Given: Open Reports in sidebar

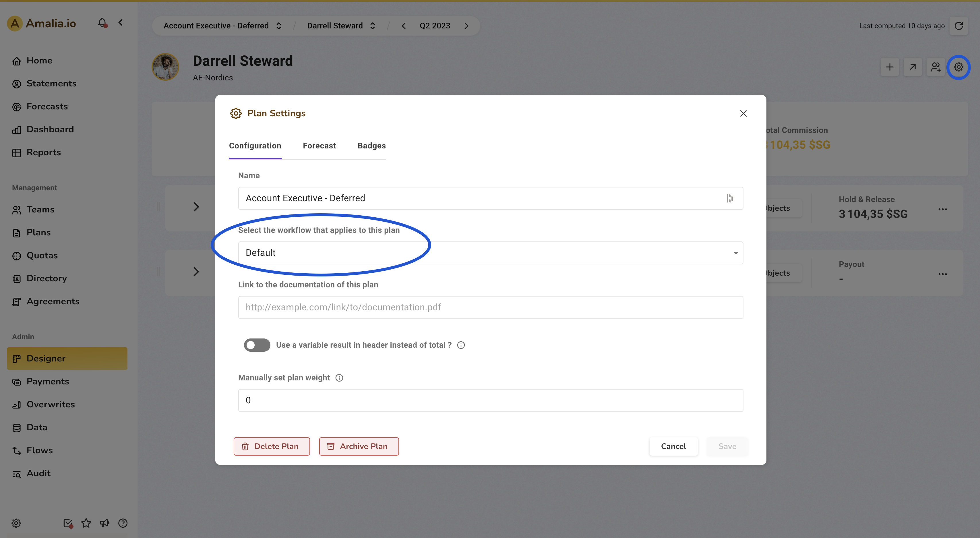Looking at the screenshot, I should click(x=67, y=152).
